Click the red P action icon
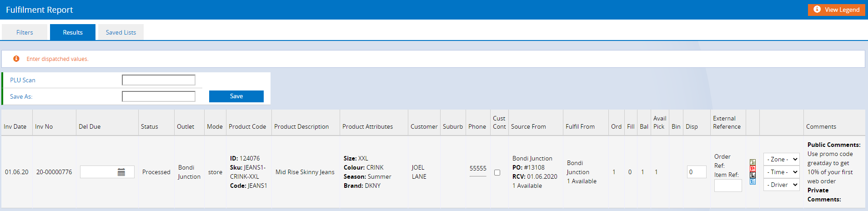Screen dimensions: 868x211 tap(753, 169)
